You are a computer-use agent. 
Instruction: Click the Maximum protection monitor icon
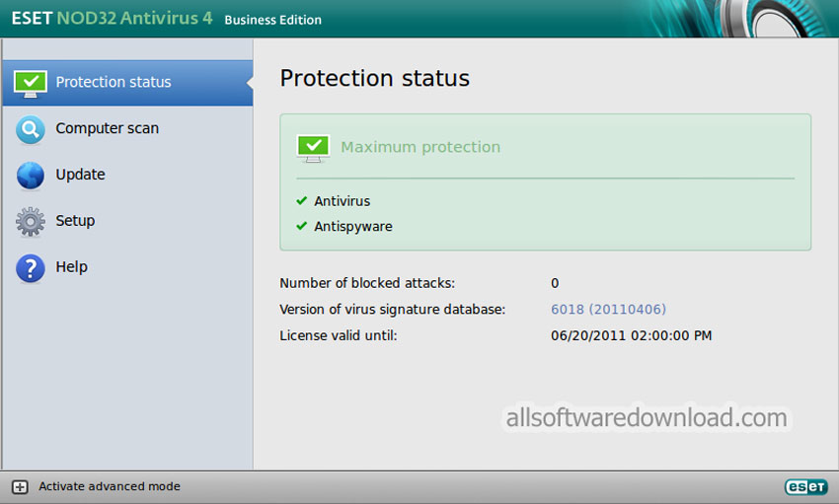(313, 148)
